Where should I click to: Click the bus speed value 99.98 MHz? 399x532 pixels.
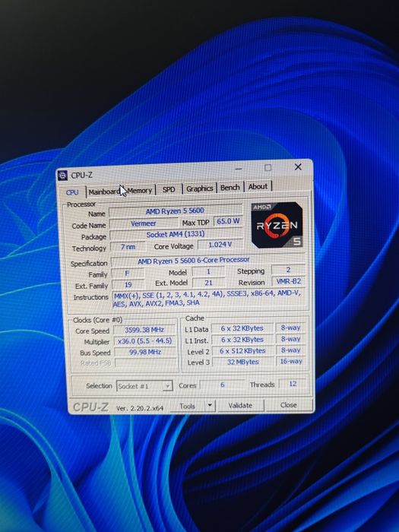tap(145, 352)
